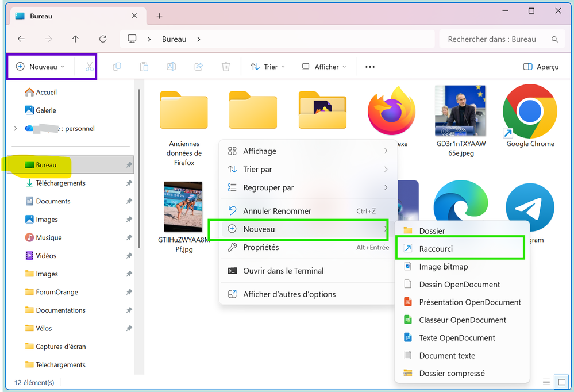
Task: Switch to large icons view in status bar
Action: [560, 382]
